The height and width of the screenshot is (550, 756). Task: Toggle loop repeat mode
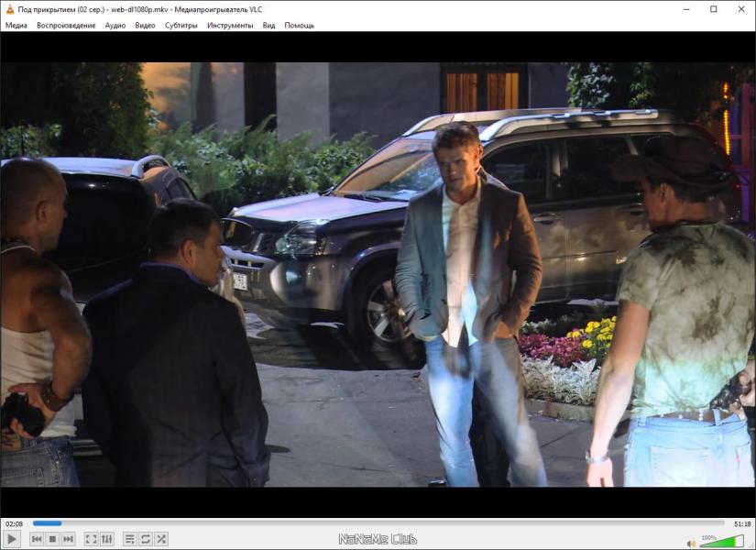point(146,539)
